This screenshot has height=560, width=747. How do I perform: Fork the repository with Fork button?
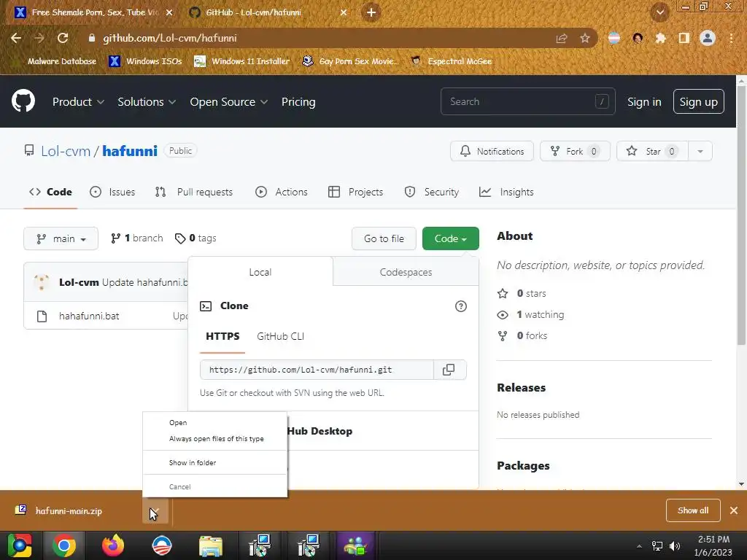(x=575, y=152)
